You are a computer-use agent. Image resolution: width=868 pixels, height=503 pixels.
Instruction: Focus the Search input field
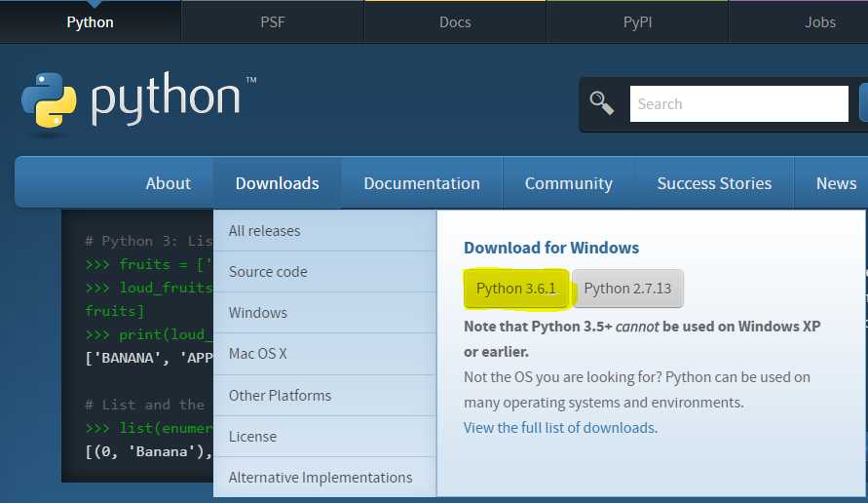coord(739,103)
